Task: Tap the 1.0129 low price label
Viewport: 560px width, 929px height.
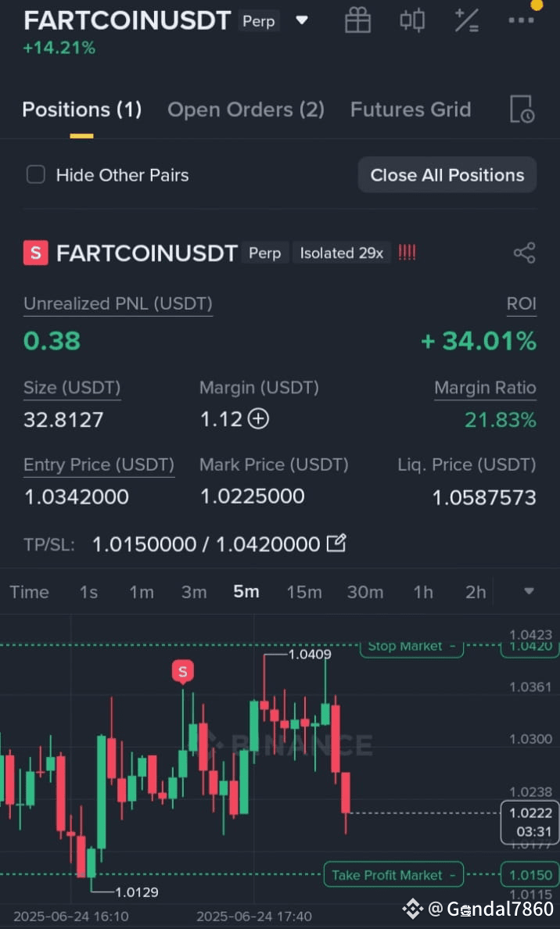Action: (x=136, y=891)
